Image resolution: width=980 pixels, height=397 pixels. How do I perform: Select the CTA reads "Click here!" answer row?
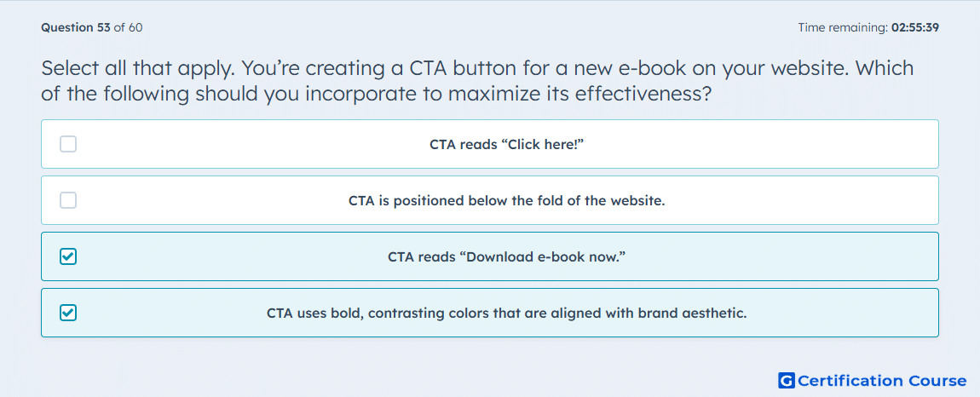point(490,145)
